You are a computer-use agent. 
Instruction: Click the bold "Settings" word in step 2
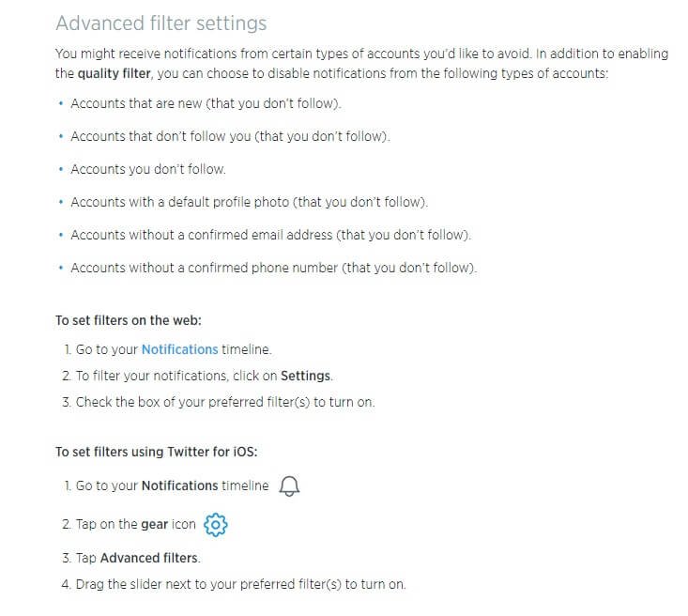click(306, 376)
